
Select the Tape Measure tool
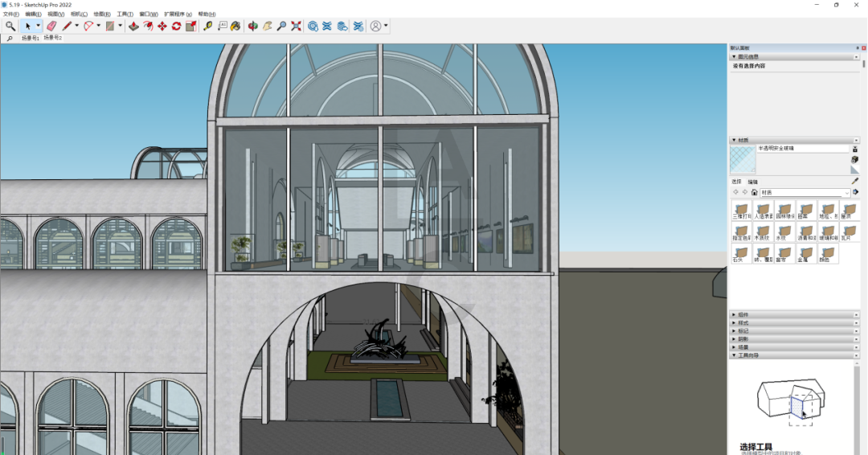tap(208, 26)
